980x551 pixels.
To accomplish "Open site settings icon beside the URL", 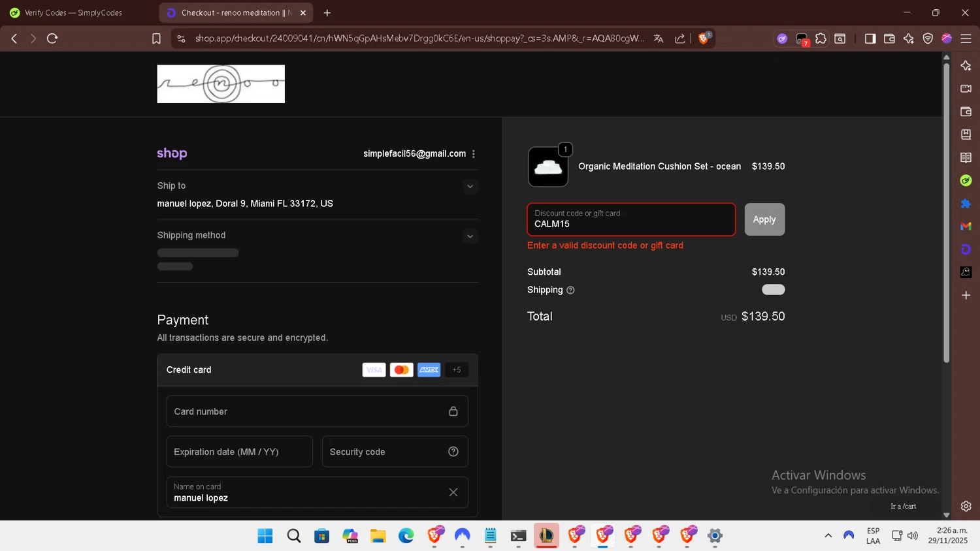I will [182, 39].
